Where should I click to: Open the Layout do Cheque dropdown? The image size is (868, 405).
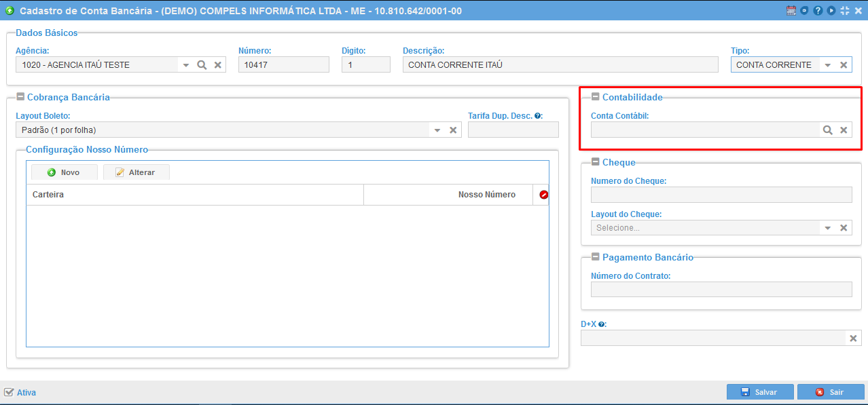[827, 227]
